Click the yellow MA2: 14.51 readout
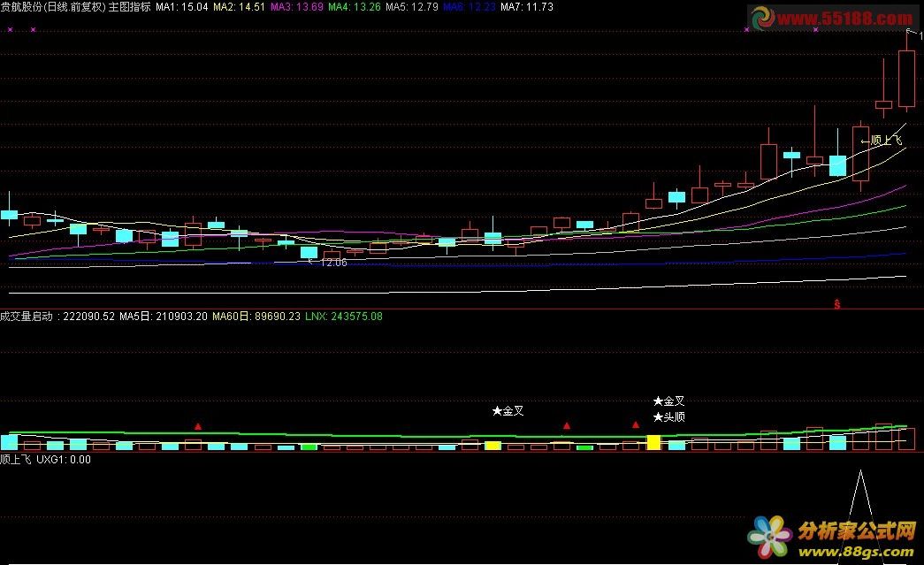The height and width of the screenshot is (565, 924). pos(239,7)
